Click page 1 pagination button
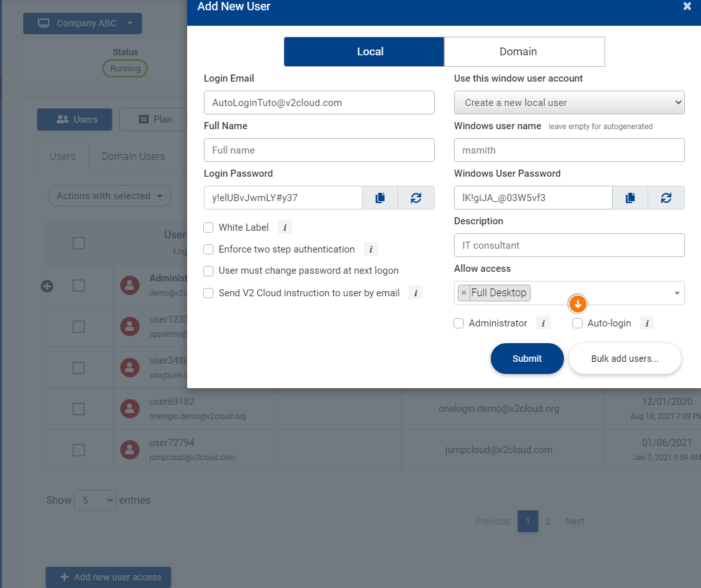The height and width of the screenshot is (588, 701). point(527,521)
